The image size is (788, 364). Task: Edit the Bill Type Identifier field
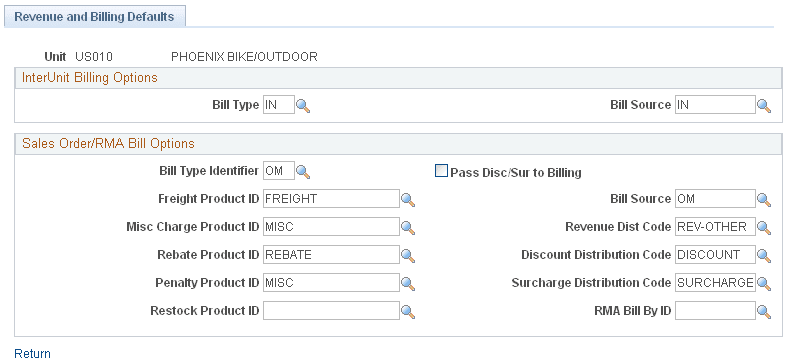tap(279, 171)
